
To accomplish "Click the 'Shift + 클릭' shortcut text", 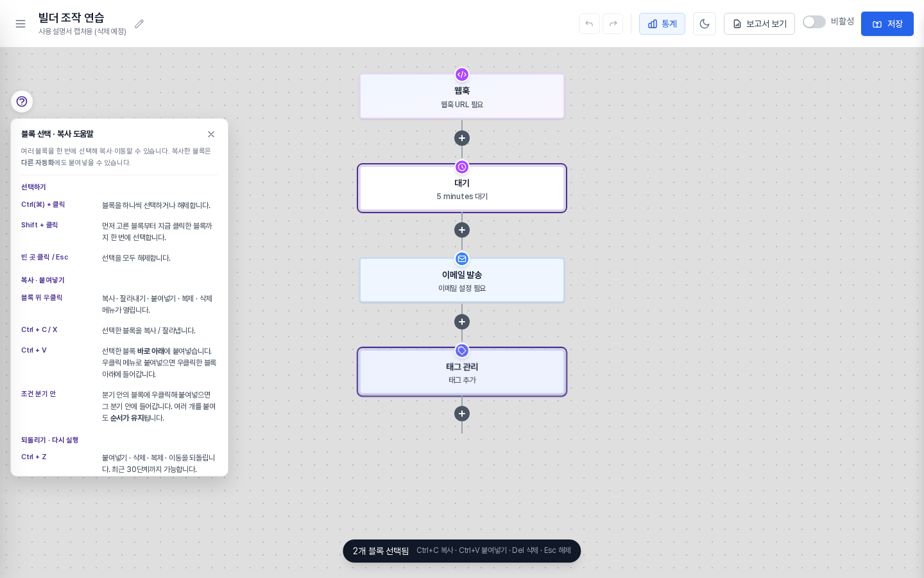I will pos(39,225).
